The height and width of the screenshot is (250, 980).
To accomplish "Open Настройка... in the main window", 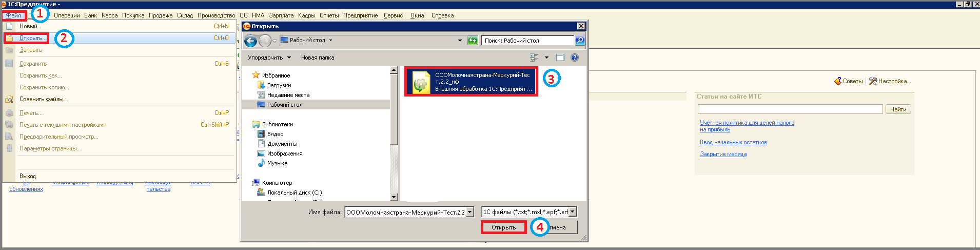I will tap(890, 81).
